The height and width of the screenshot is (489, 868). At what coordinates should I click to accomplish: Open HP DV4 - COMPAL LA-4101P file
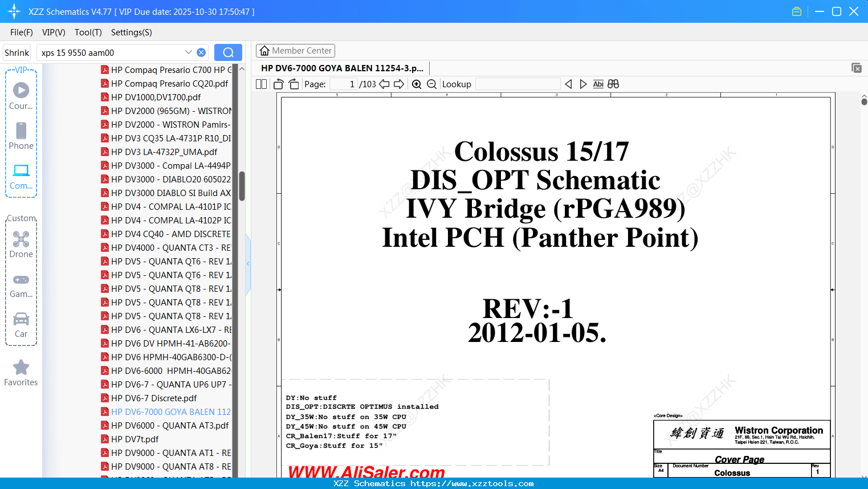pyautogui.click(x=166, y=206)
